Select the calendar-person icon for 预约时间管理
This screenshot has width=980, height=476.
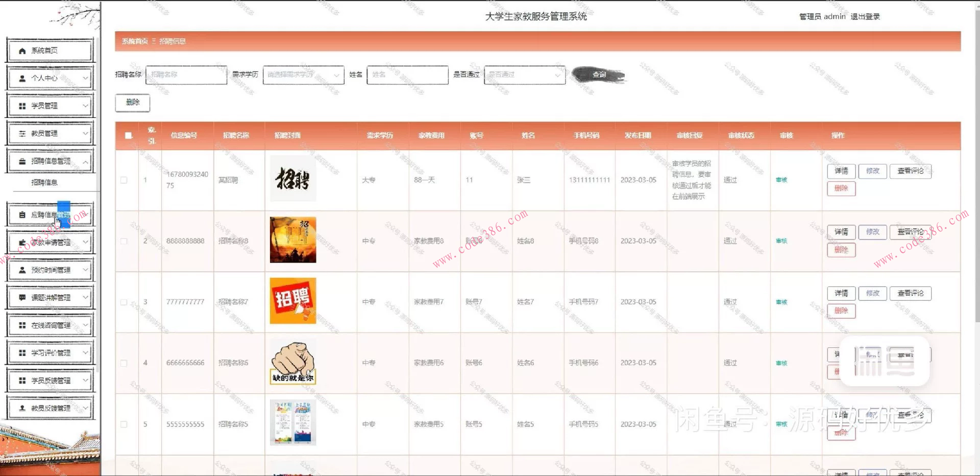pos(21,269)
